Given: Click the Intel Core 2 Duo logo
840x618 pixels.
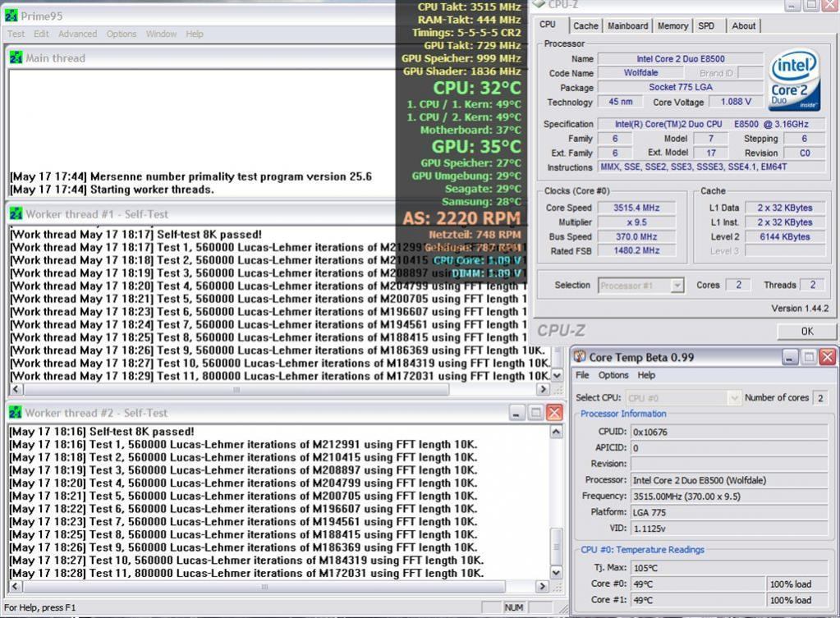Looking at the screenshot, I should [x=795, y=80].
